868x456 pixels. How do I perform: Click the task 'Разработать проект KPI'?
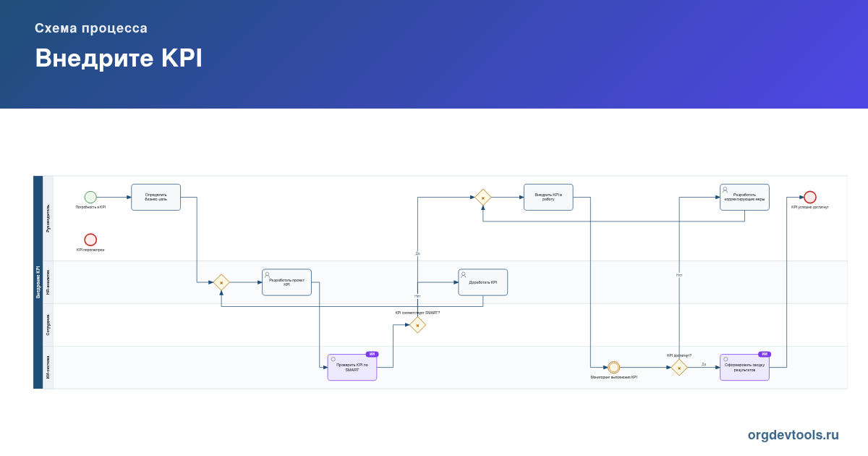point(286,282)
